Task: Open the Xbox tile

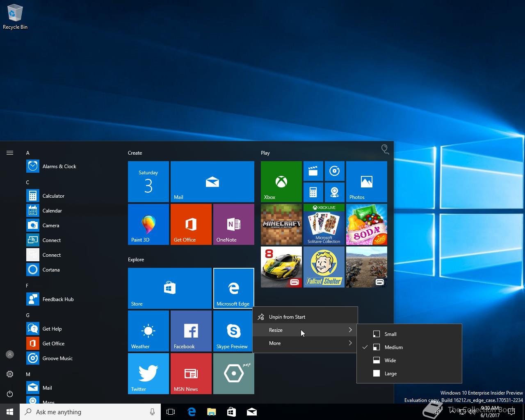Action: (281, 182)
